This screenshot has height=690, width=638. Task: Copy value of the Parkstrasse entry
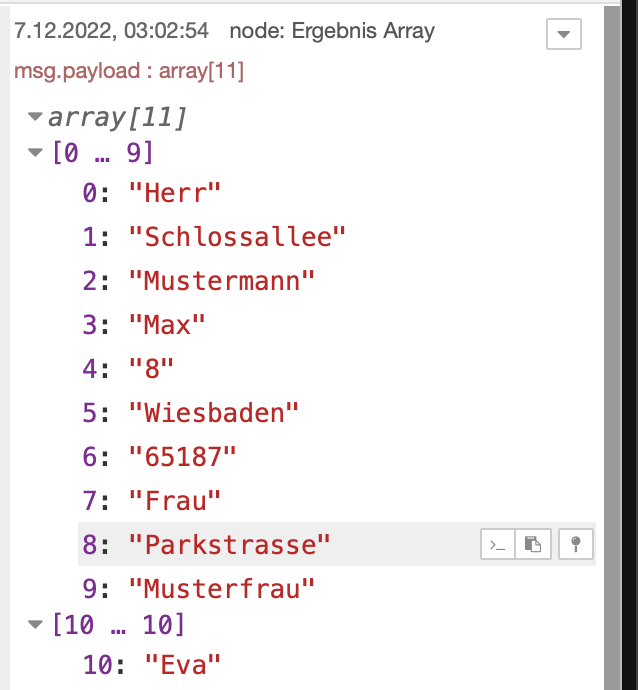pyautogui.click(x=535, y=544)
